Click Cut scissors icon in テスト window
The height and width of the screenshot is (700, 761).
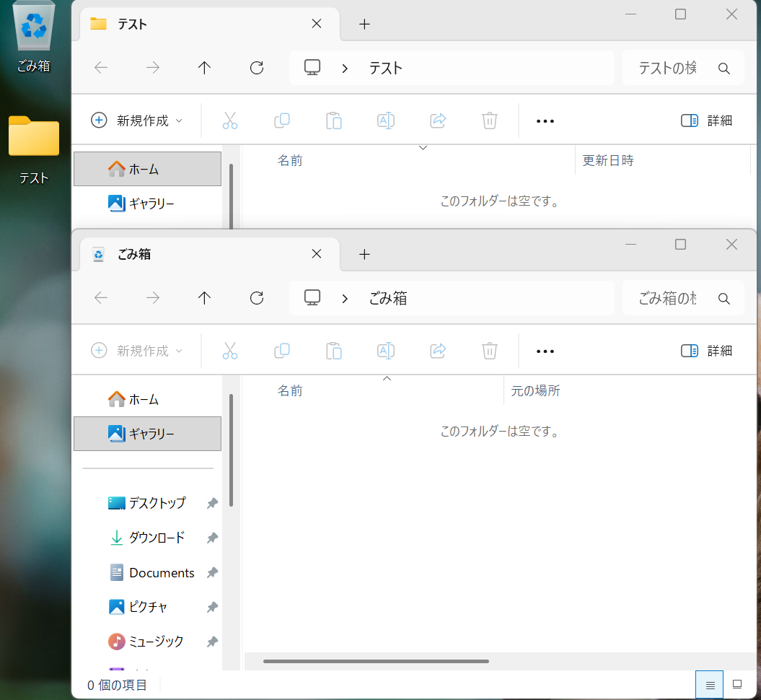tap(230, 121)
